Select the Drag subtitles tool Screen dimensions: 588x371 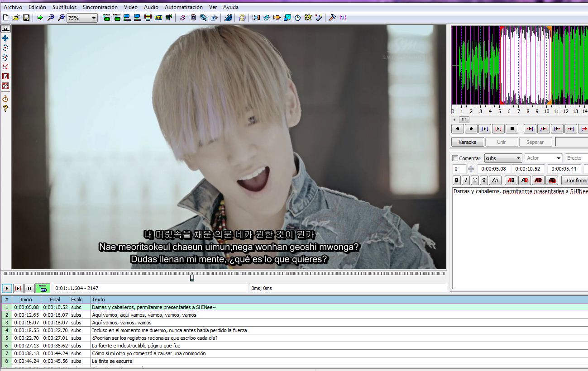pos(5,38)
